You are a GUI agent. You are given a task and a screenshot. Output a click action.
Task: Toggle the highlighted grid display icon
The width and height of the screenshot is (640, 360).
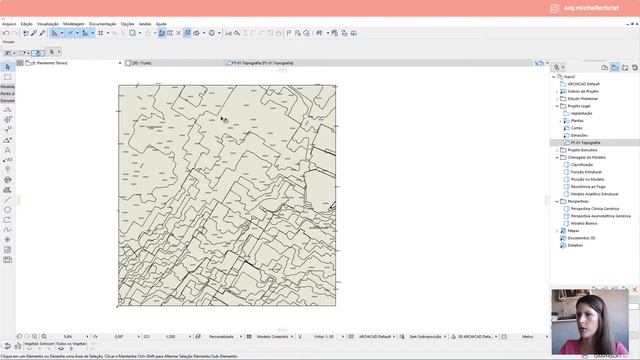(187, 33)
